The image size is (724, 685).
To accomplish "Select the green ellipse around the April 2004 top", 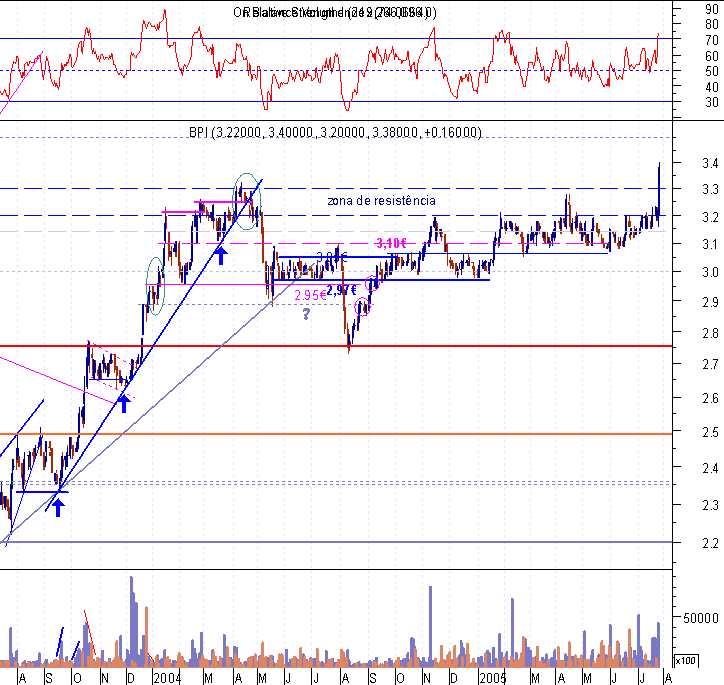I will pyautogui.click(x=247, y=202).
